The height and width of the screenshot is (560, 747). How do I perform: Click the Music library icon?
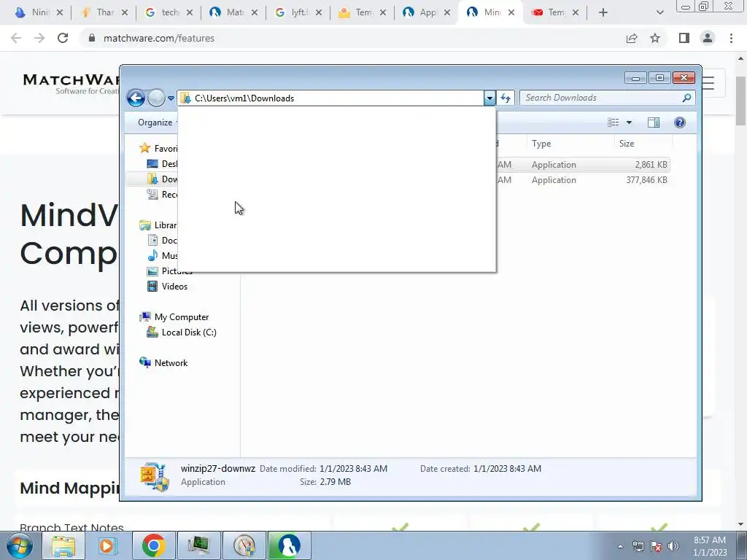152,256
